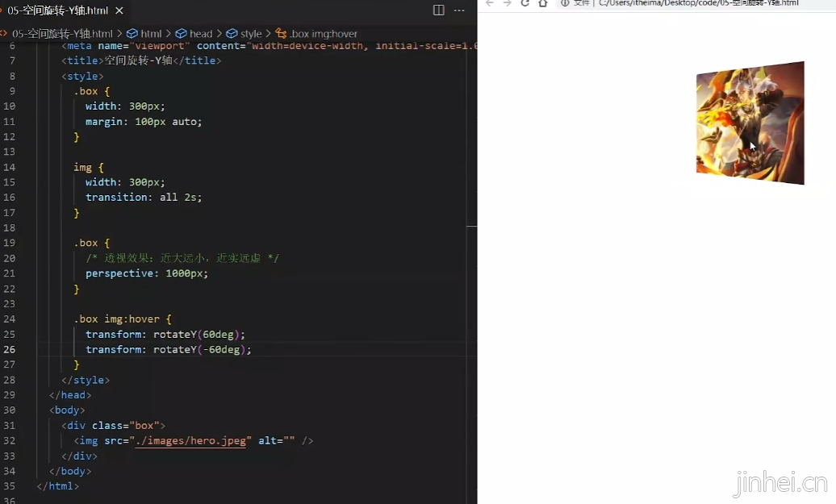Click the file info icon in address bar
This screenshot has width=836, height=504.
565,3
